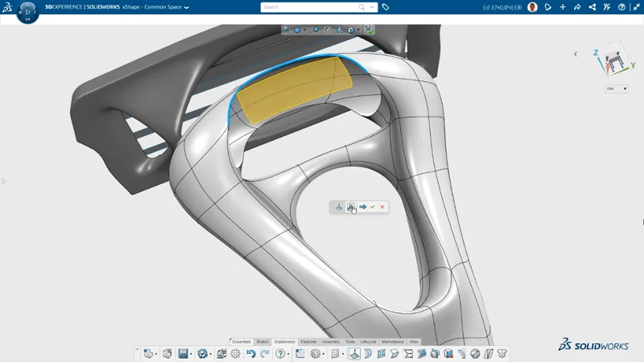This screenshot has height=362, width=644.
Task: Switch to the Features tab
Action: pos(308,342)
